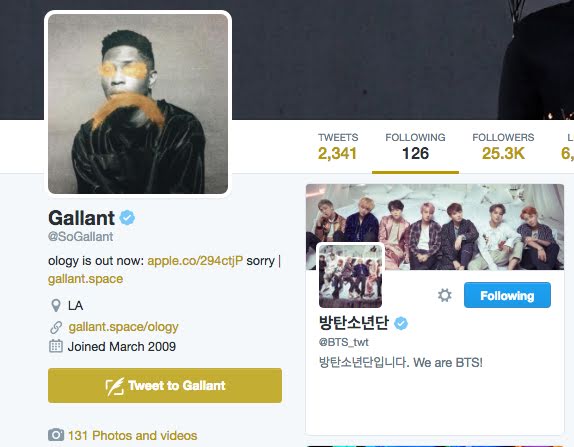The image size is (574, 447).
Task: Open the Followers tab showing 25.3K
Action: point(503,147)
